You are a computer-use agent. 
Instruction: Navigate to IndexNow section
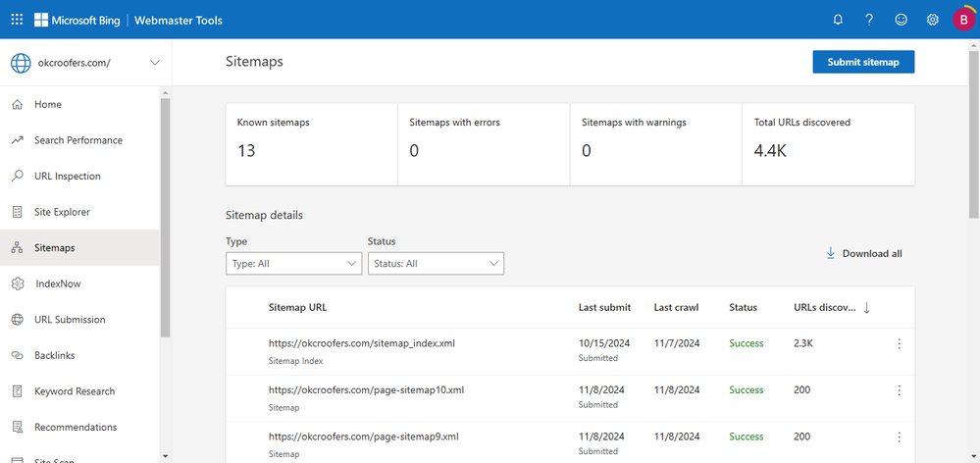[x=58, y=283]
